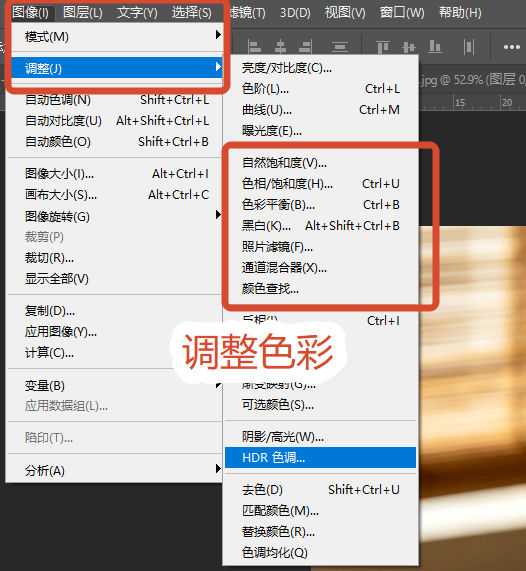Image resolution: width=526 pixels, height=571 pixels.
Task: Choose 自动色调(N)
Action: (115, 99)
